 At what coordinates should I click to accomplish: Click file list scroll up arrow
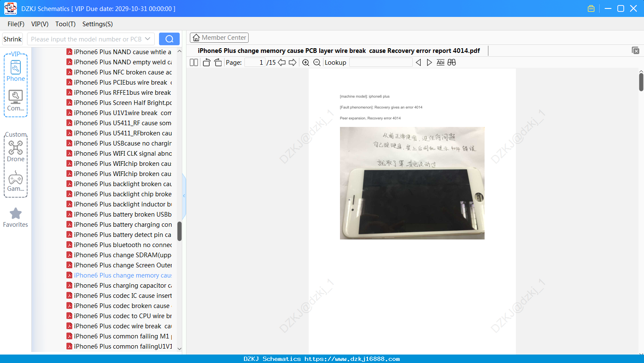[x=179, y=51]
